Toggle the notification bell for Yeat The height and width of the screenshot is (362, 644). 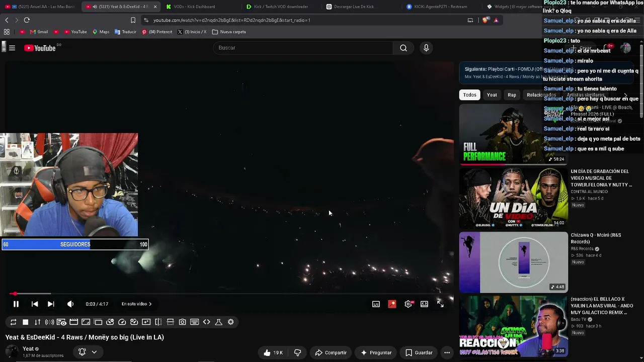(82, 352)
